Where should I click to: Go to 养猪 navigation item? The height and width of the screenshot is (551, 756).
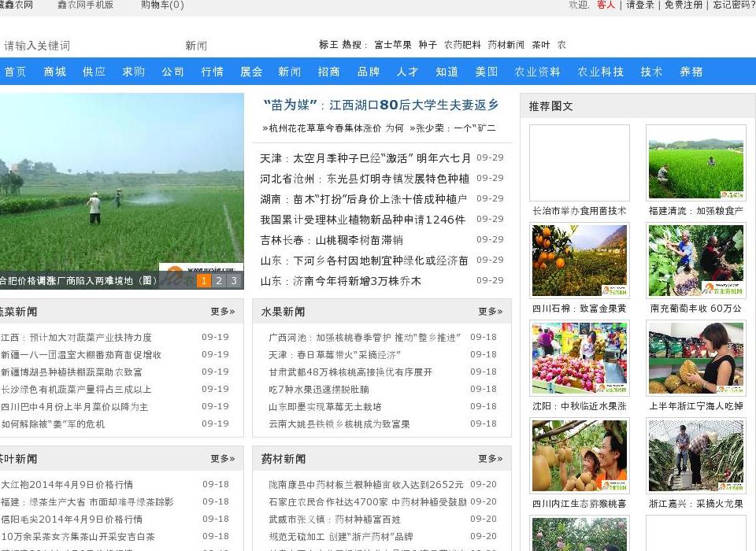click(x=691, y=72)
